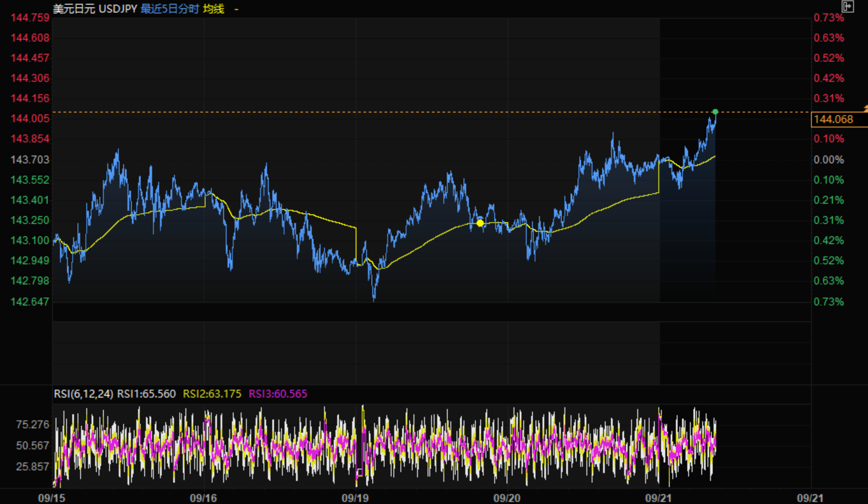
Task: Select the 美元日元 USDJPY title
Action: pyautogui.click(x=95, y=9)
